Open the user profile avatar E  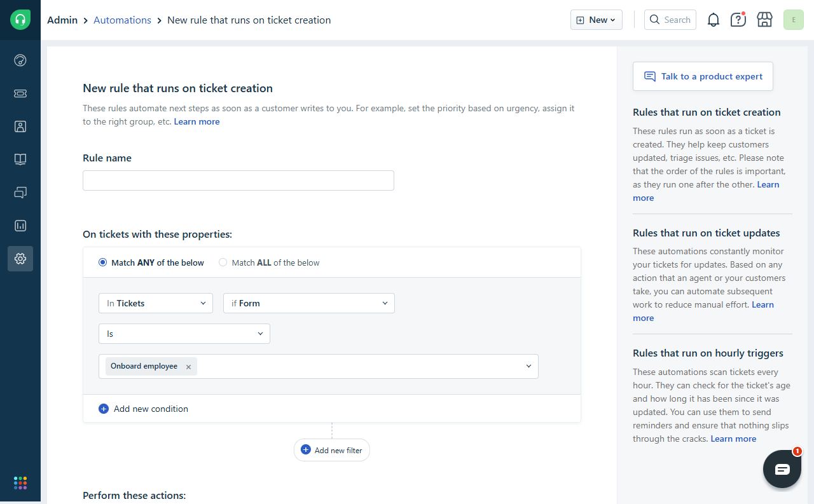[794, 20]
